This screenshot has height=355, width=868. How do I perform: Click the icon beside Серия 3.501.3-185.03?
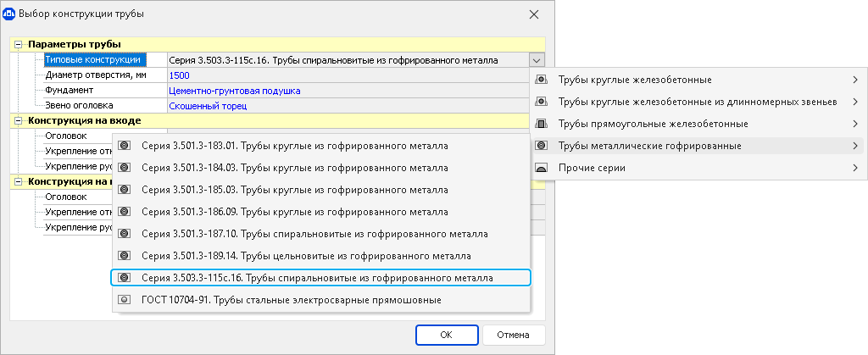(125, 190)
